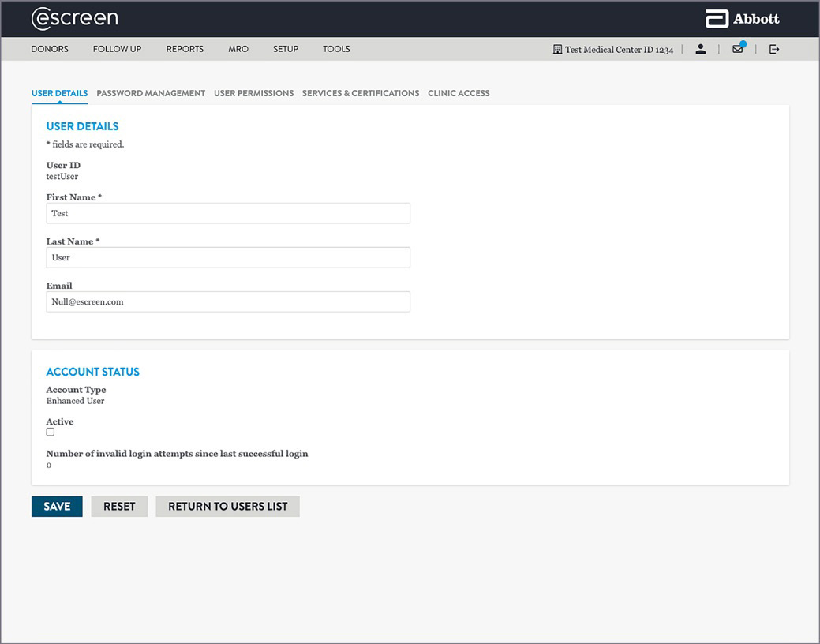The height and width of the screenshot is (644, 820).
Task: Go to the User Permissions tab
Action: click(x=253, y=93)
